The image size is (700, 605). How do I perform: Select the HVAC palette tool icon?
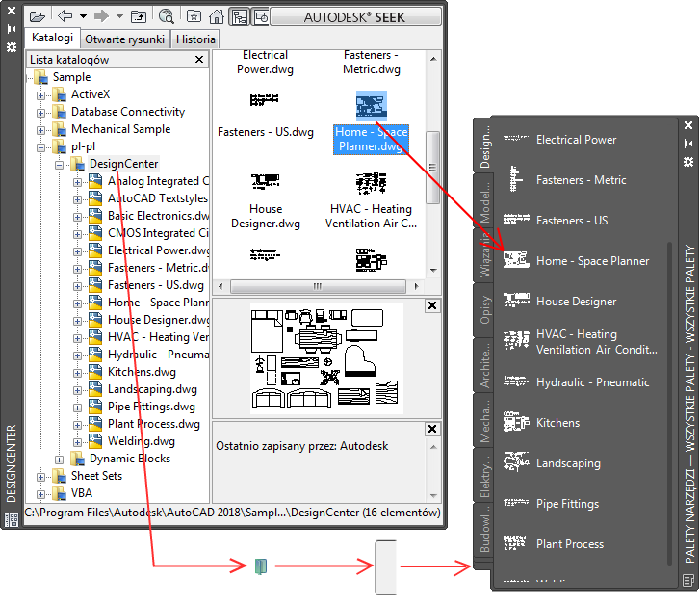(516, 340)
